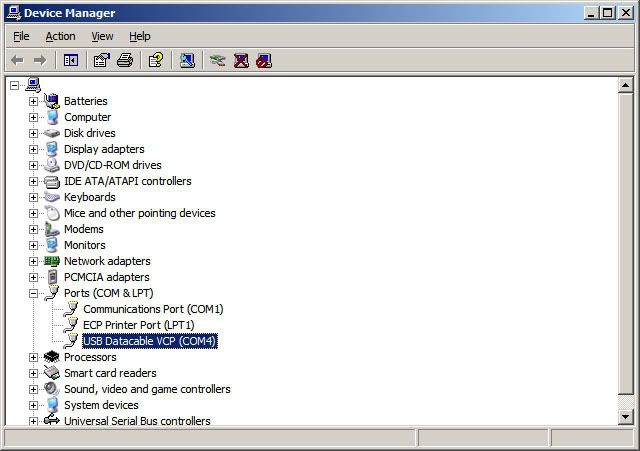Click the Processors chip icon

(x=52, y=357)
